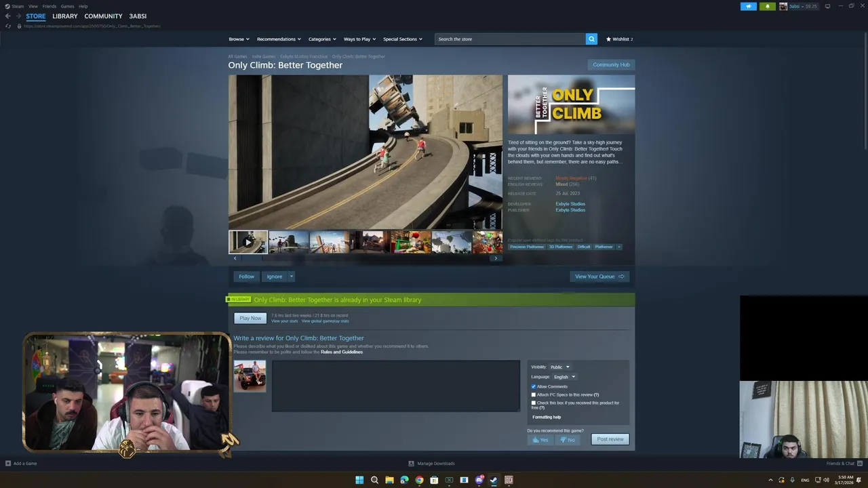The height and width of the screenshot is (488, 868).
Task: Recommend the game with Yes thumbs up
Action: coord(540,439)
